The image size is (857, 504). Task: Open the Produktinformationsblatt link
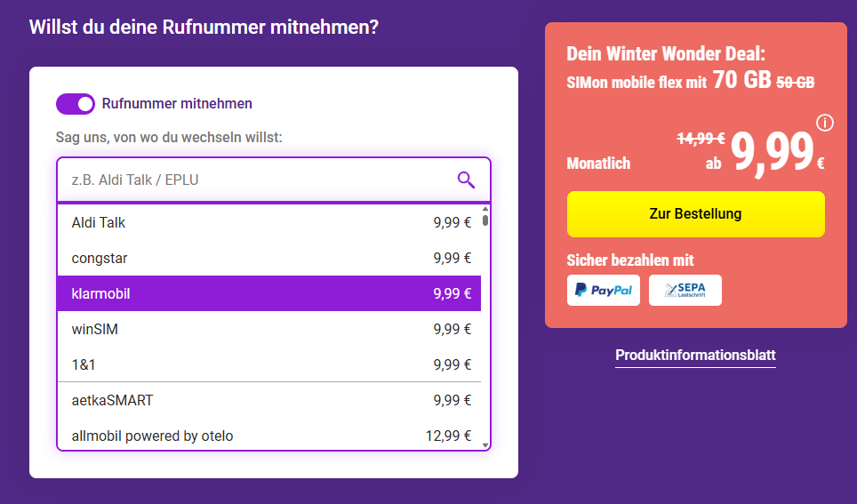click(x=695, y=356)
